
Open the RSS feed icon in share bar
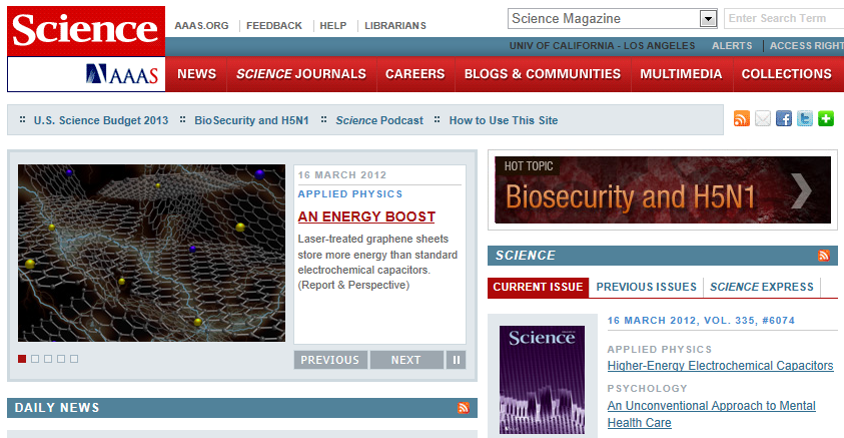click(741, 118)
